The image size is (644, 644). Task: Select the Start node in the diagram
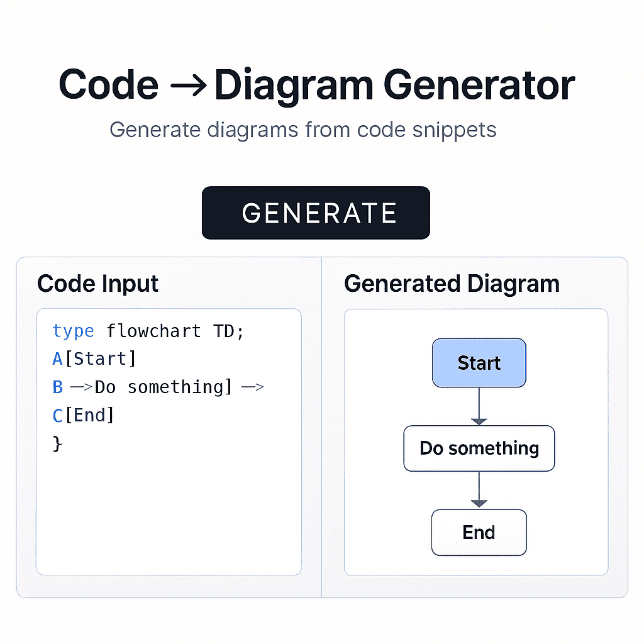coord(479,363)
